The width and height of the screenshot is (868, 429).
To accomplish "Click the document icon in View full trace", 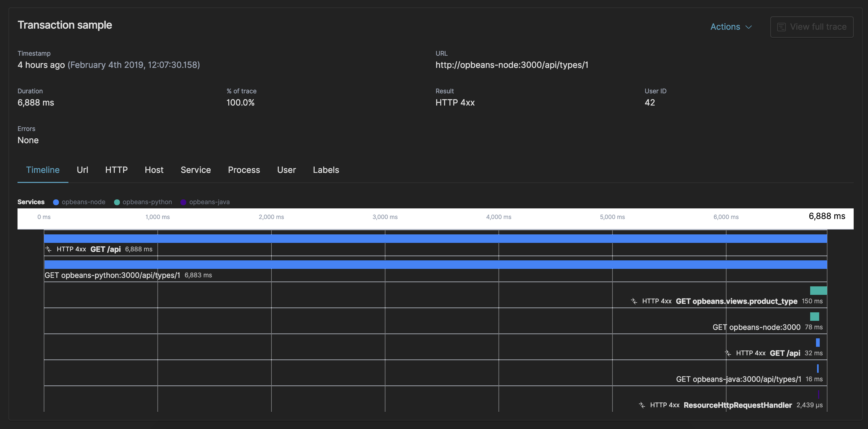I will (x=782, y=27).
